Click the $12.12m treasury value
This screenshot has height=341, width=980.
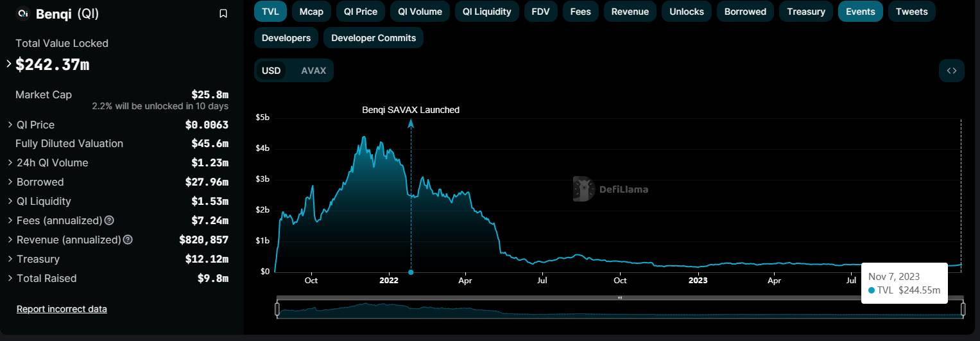coord(207,259)
